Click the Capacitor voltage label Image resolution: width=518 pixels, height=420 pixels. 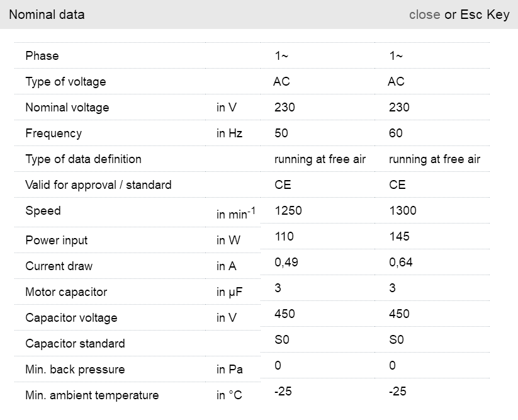[x=71, y=318]
